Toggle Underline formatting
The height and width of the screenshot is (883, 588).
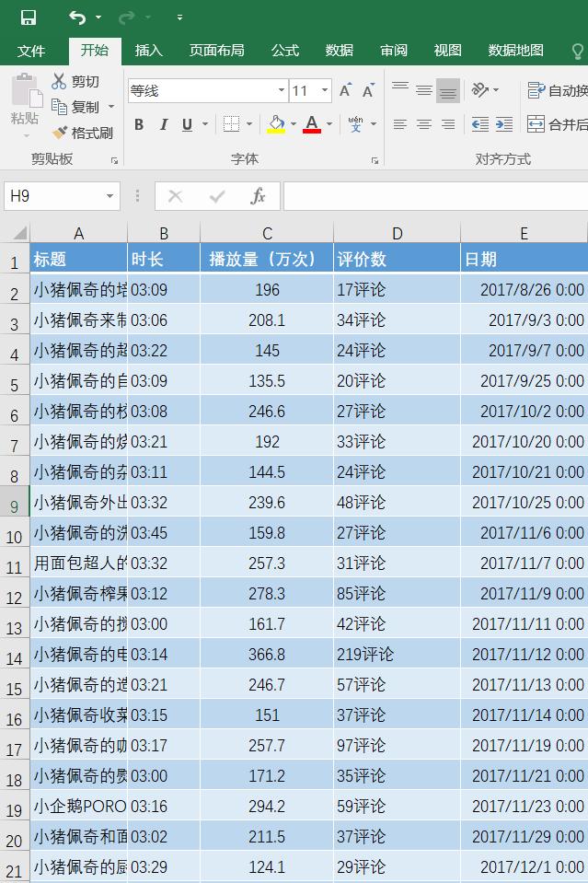[188, 124]
